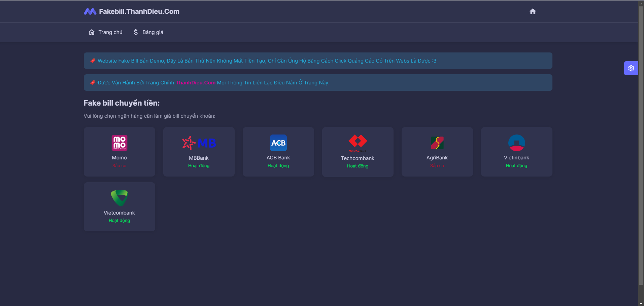Select the ACB Bank logo icon
The height and width of the screenshot is (306, 644).
click(x=278, y=143)
